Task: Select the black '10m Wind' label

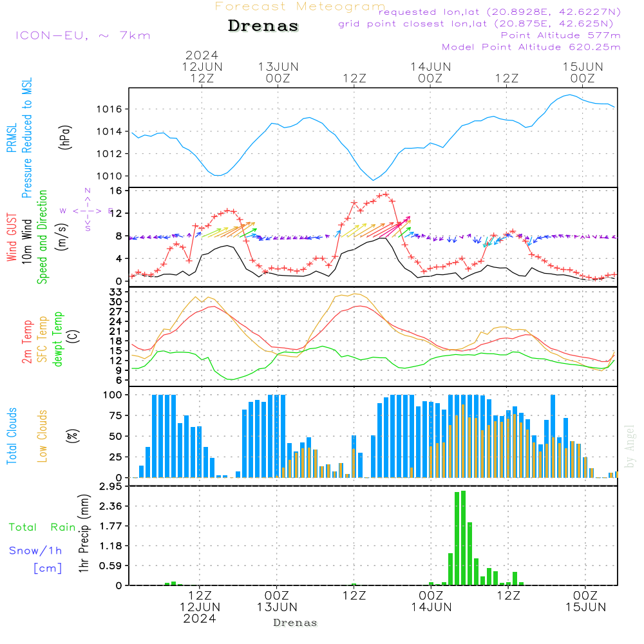Action: tap(26, 241)
